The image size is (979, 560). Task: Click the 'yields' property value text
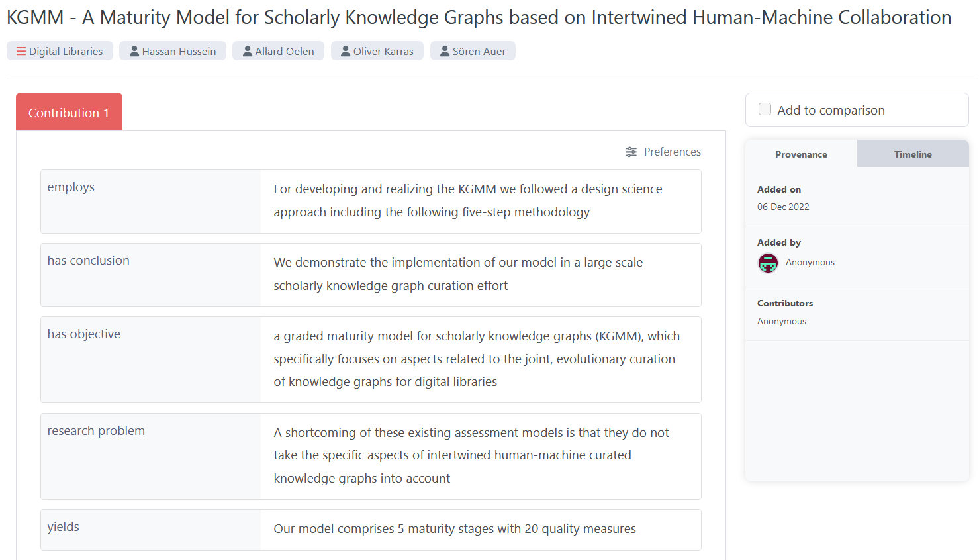click(x=455, y=529)
